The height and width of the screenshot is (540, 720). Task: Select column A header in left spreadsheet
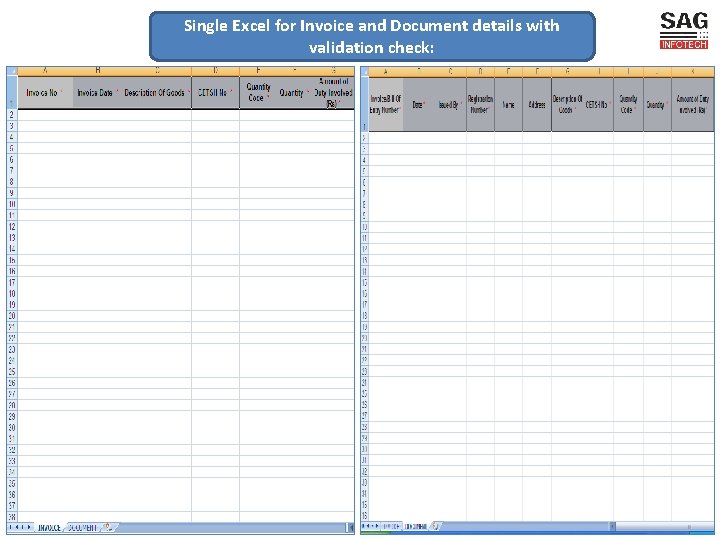click(x=45, y=71)
